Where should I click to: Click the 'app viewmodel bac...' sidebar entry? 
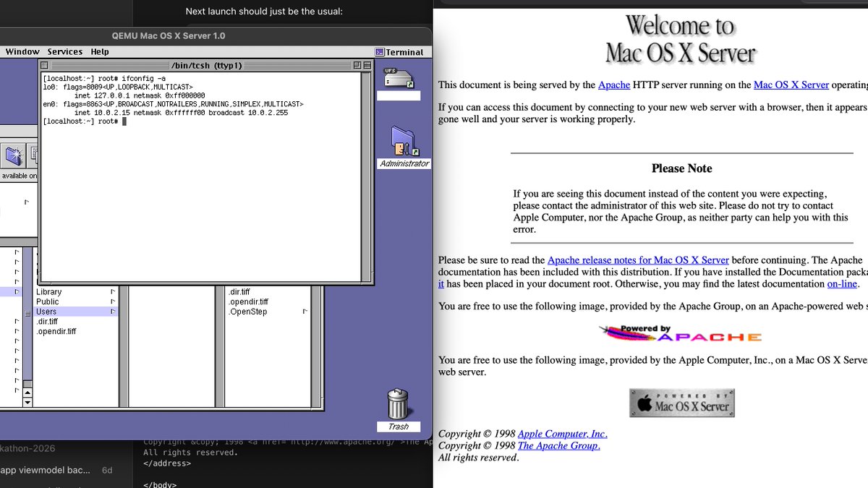click(x=45, y=470)
